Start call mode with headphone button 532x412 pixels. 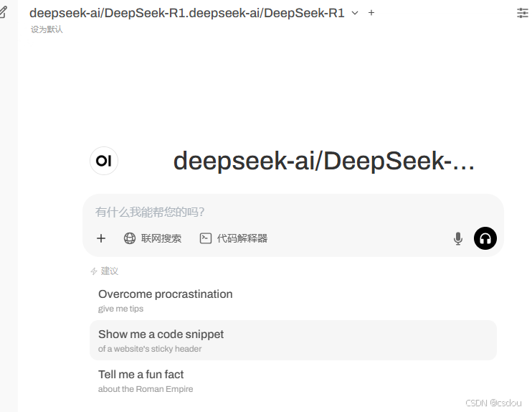click(485, 238)
